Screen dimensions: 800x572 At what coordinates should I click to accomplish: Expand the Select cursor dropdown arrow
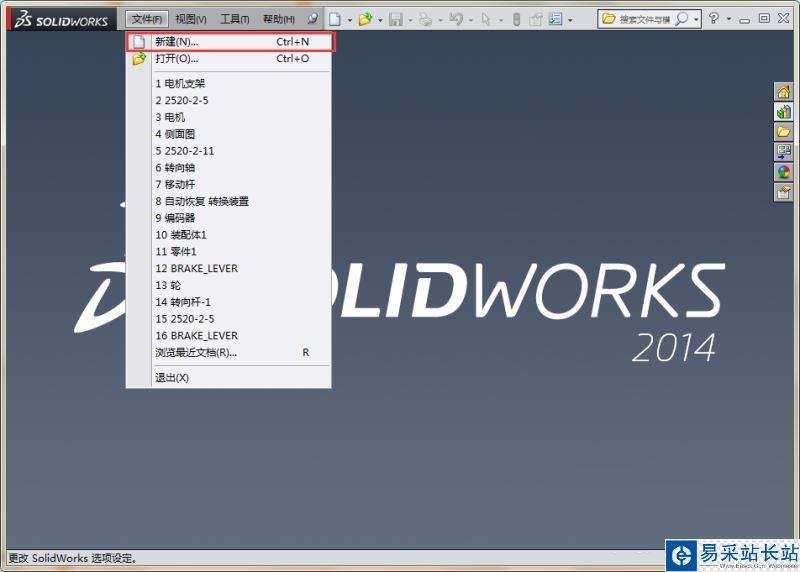click(x=501, y=20)
